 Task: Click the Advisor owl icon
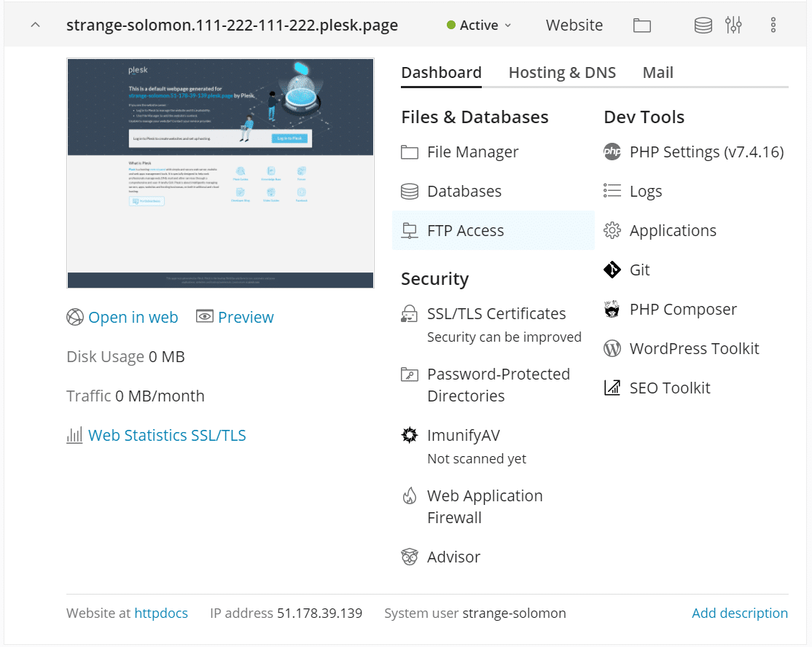(410, 557)
